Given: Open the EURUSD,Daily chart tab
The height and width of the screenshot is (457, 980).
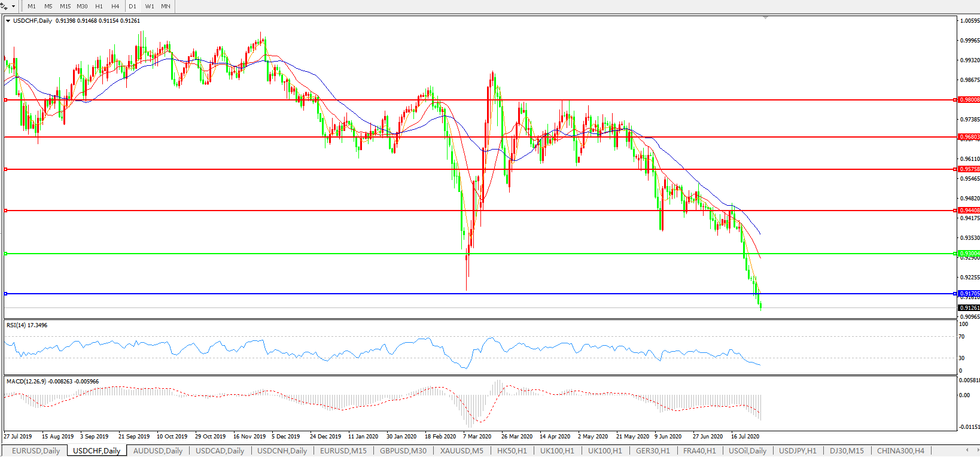Looking at the screenshot, I should [x=36, y=451].
